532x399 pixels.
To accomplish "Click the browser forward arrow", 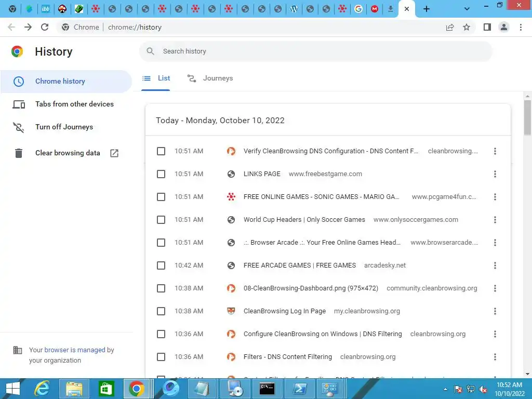I will coord(28,27).
